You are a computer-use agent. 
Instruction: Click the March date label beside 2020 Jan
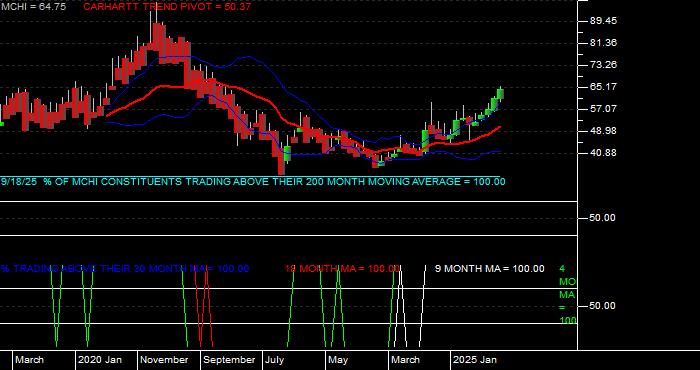tap(29, 360)
